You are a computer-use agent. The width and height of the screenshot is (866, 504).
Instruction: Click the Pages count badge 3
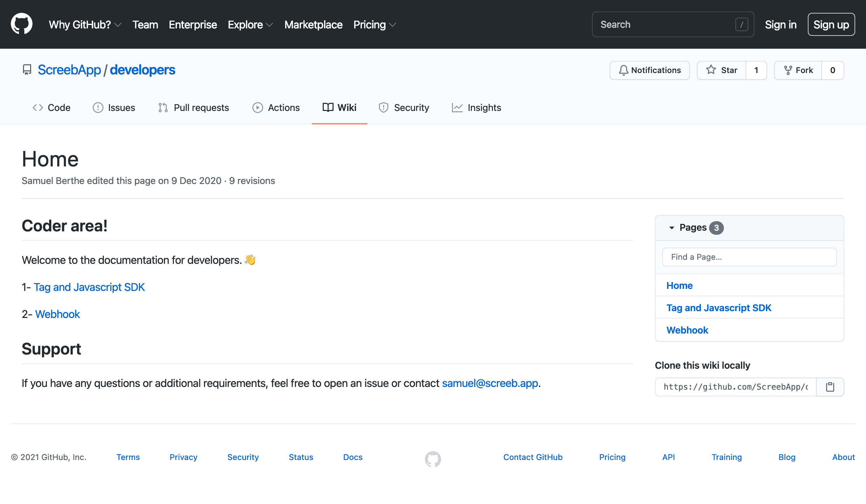tap(716, 228)
